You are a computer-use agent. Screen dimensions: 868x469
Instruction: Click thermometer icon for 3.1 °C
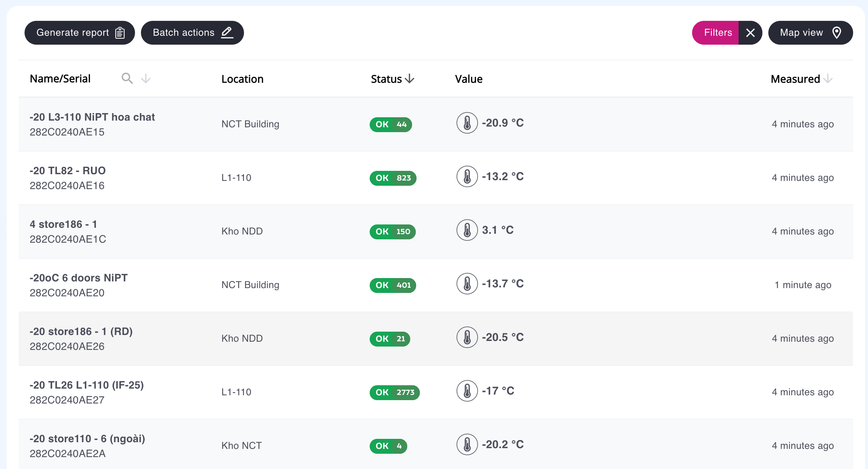click(467, 230)
